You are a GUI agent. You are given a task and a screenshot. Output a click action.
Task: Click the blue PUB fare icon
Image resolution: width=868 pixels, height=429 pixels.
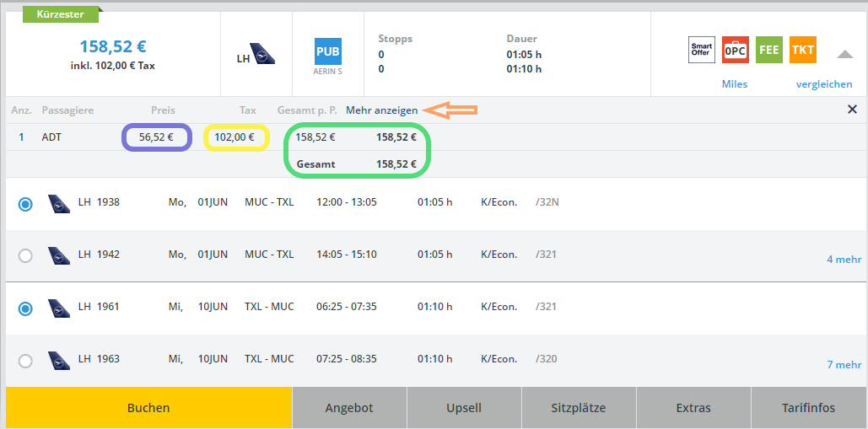[x=328, y=51]
